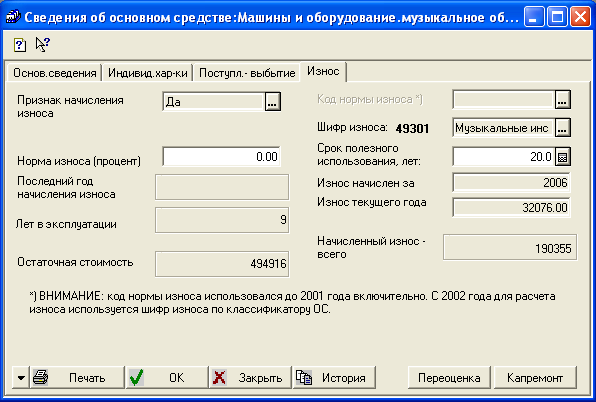Click the calculator icon beside useful life field
The height and width of the screenshot is (402, 596).
click(563, 157)
